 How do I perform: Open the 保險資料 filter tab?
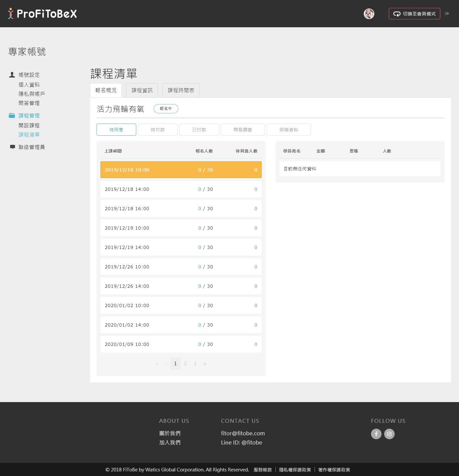pyautogui.click(x=289, y=130)
